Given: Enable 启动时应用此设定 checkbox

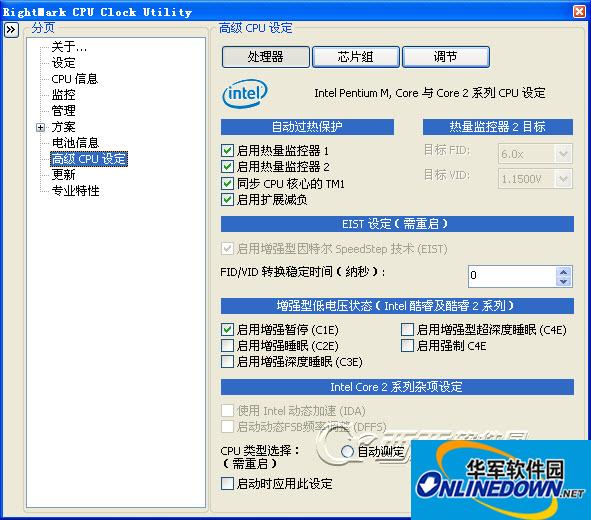Looking at the screenshot, I should pyautogui.click(x=227, y=483).
